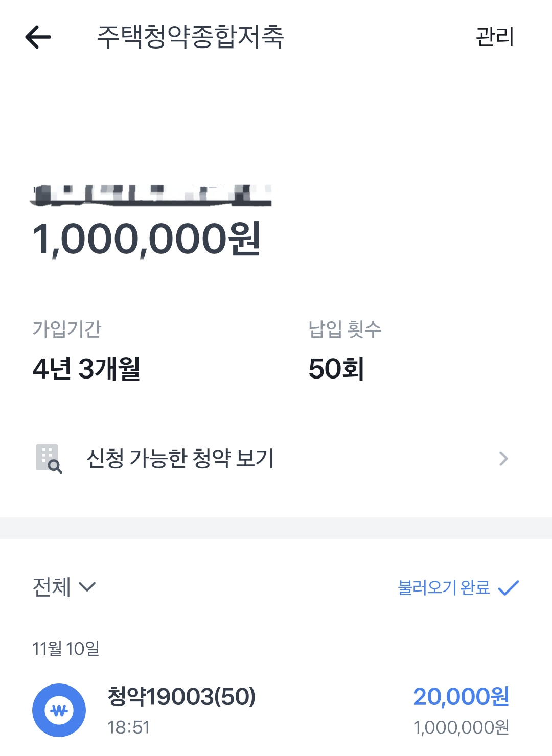Expand the 전체 filter dropdown
This screenshot has width=552, height=756.
tap(64, 587)
